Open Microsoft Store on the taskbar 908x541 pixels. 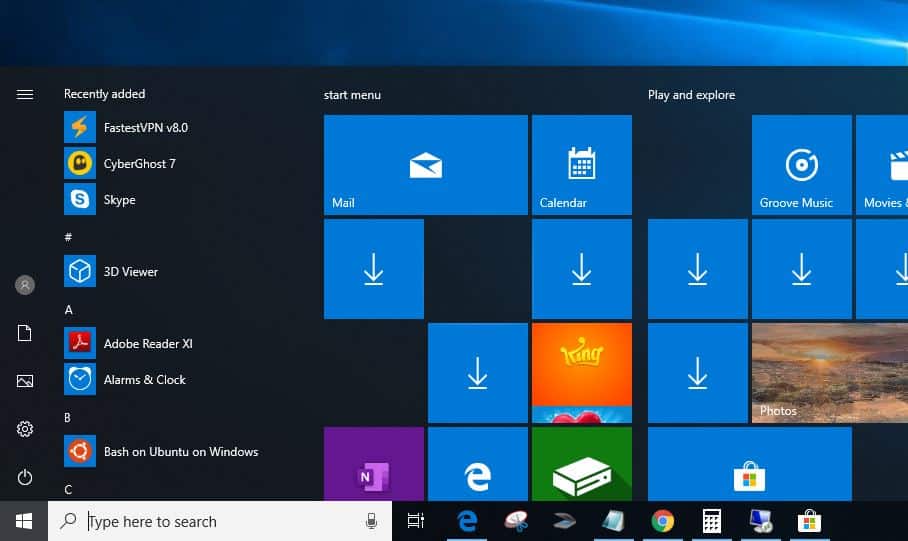[x=809, y=521]
